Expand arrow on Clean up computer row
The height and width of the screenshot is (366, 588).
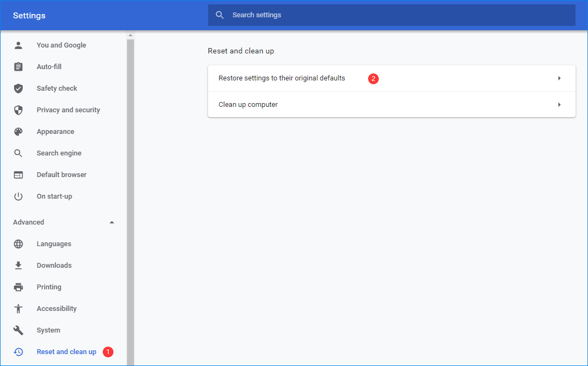(559, 105)
